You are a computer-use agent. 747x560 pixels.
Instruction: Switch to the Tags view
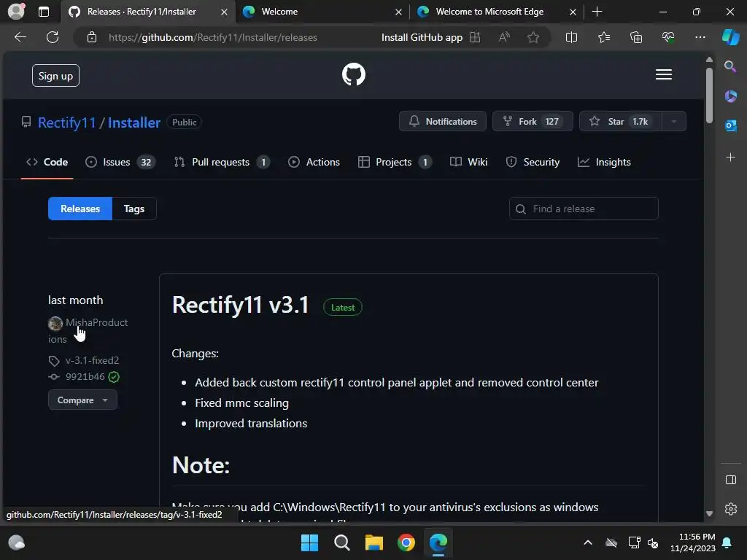coord(134,209)
